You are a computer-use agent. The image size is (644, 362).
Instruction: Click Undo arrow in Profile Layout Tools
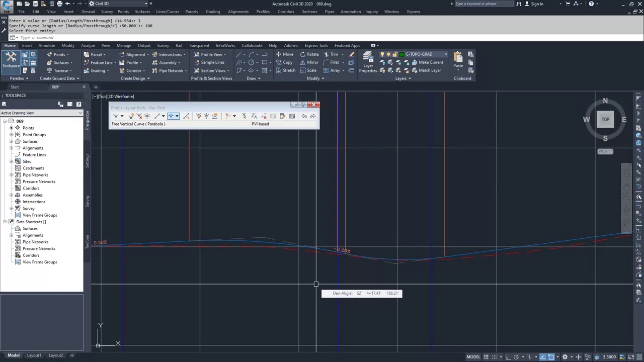(304, 116)
